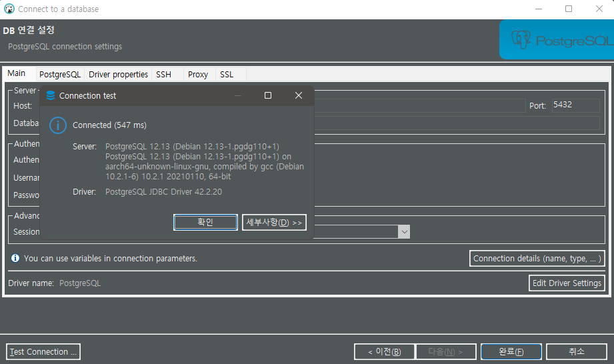This screenshot has height=364, width=614.
Task: Cancel with the 취소 button
Action: coord(577,351)
